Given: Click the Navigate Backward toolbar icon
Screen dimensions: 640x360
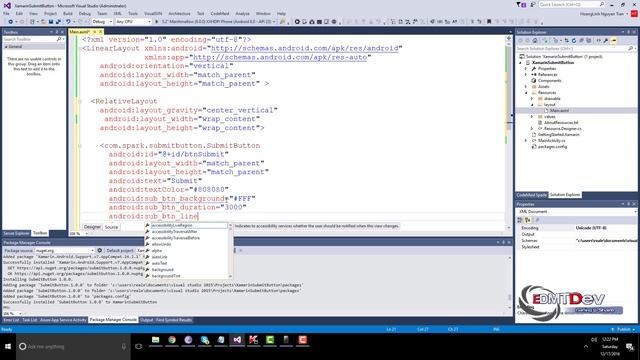Looking at the screenshot, I should (10, 21).
